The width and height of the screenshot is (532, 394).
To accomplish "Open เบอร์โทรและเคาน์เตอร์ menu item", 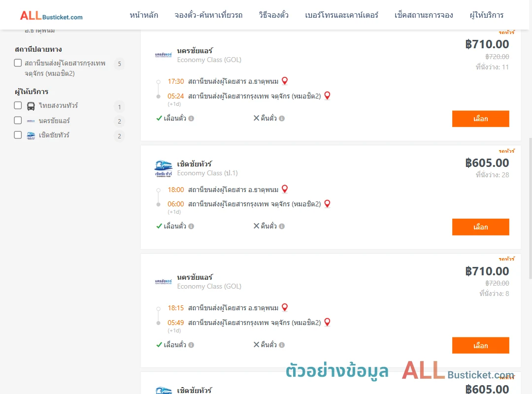I will (x=341, y=15).
